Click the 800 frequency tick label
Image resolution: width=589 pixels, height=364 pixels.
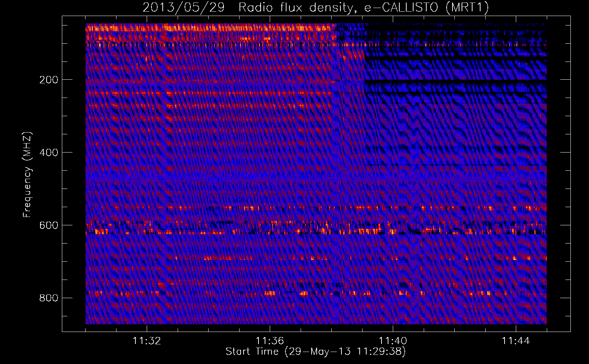click(x=49, y=298)
